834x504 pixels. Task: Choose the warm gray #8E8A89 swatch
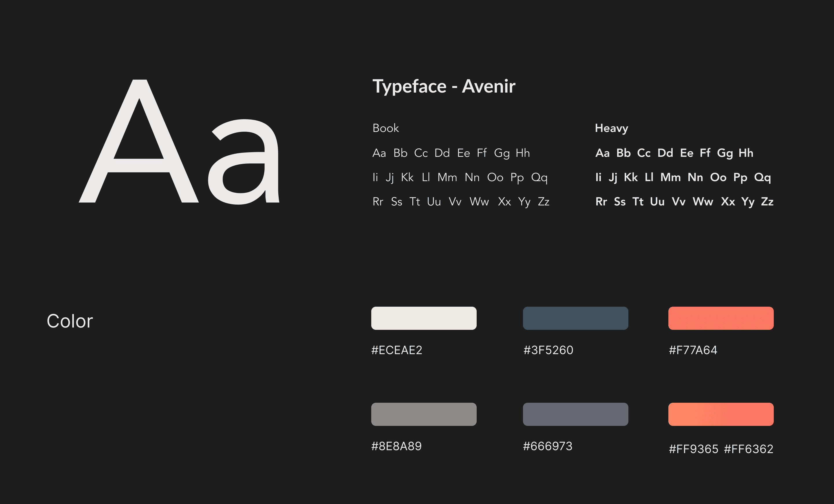click(x=423, y=414)
